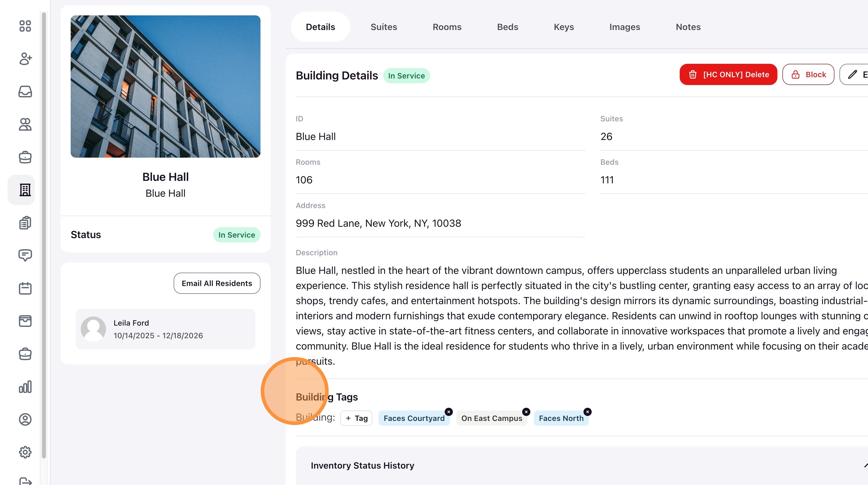Remove the On East Campus tag
The image size is (868, 485).
[x=526, y=412]
